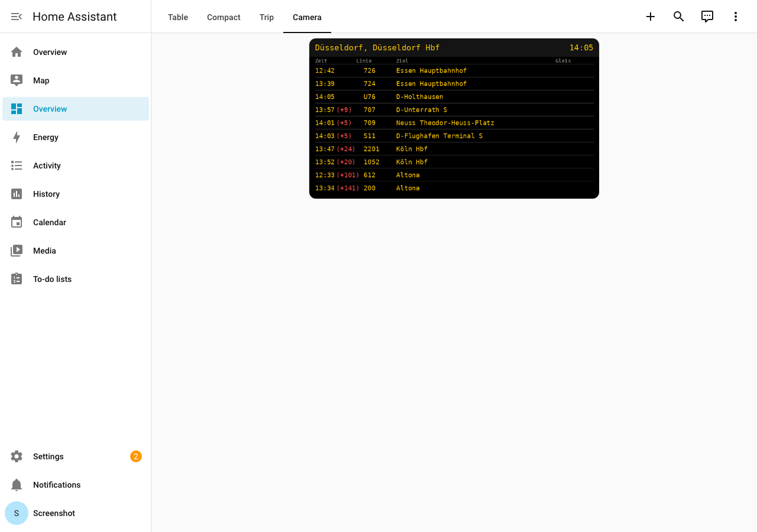The image size is (757, 532).
Task: Open the Media page label
Action: (44, 251)
